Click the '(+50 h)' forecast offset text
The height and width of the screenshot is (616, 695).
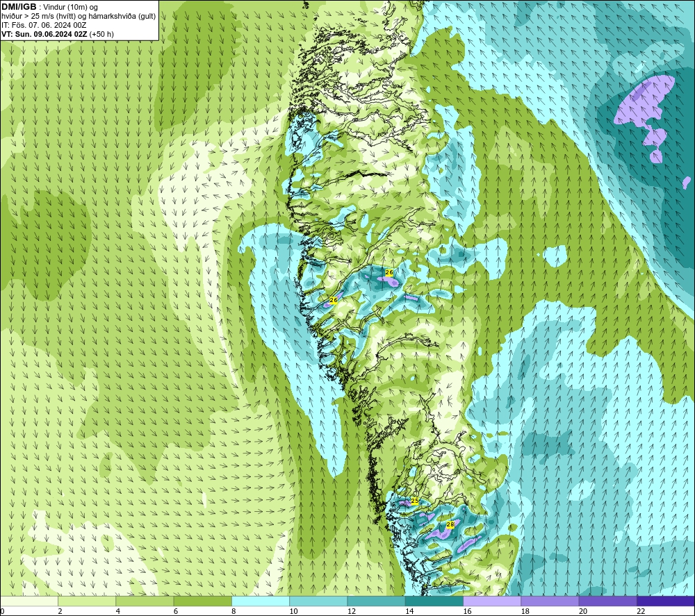point(101,34)
